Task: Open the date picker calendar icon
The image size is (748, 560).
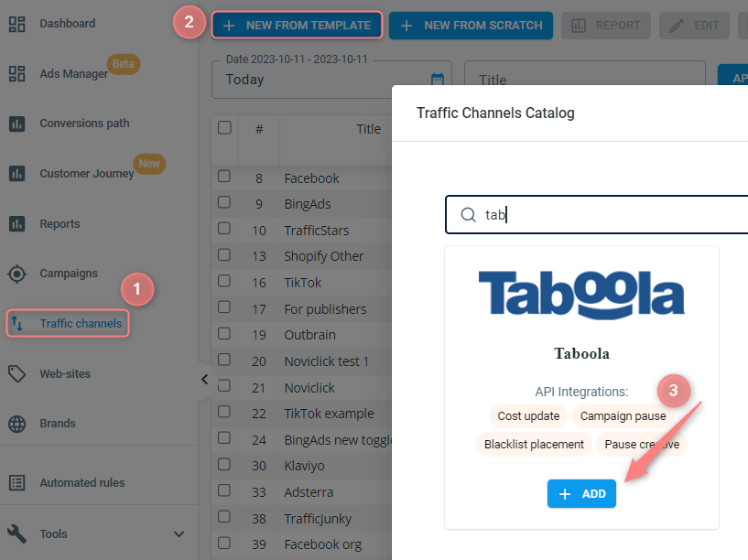Action: tap(438, 79)
